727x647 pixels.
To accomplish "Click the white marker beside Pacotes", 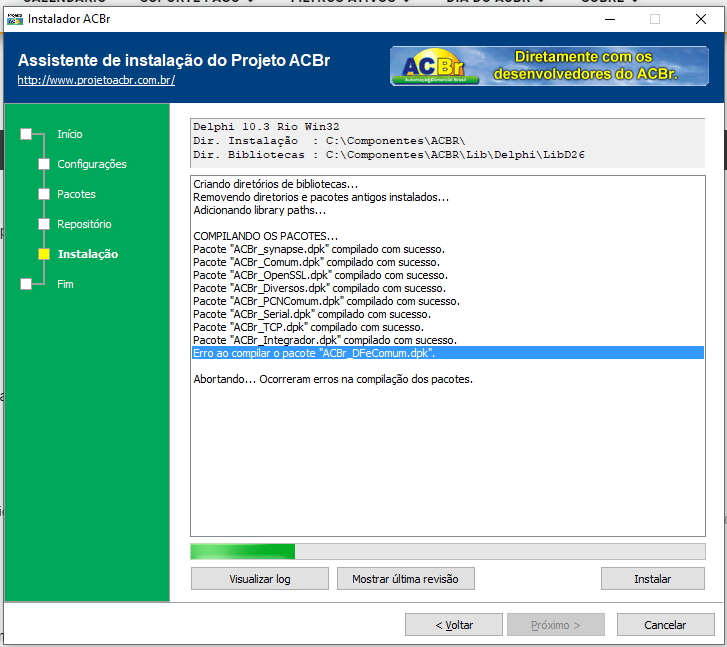I will point(44,194).
